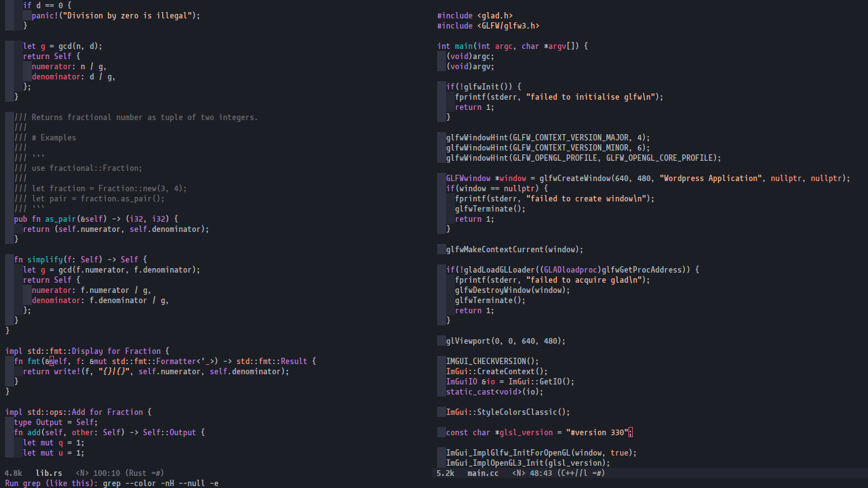Click the GLFW_CONTEXT_VERSION_MAJOR window hint line

548,138
